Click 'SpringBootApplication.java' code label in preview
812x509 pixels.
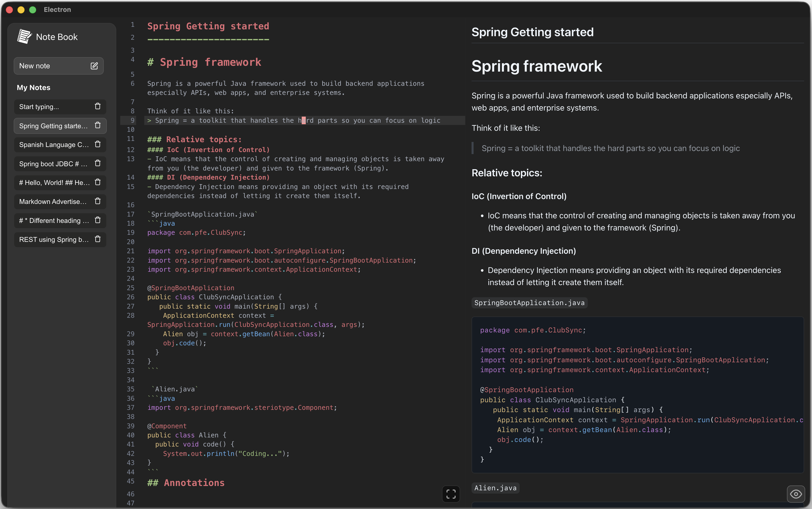coord(530,303)
